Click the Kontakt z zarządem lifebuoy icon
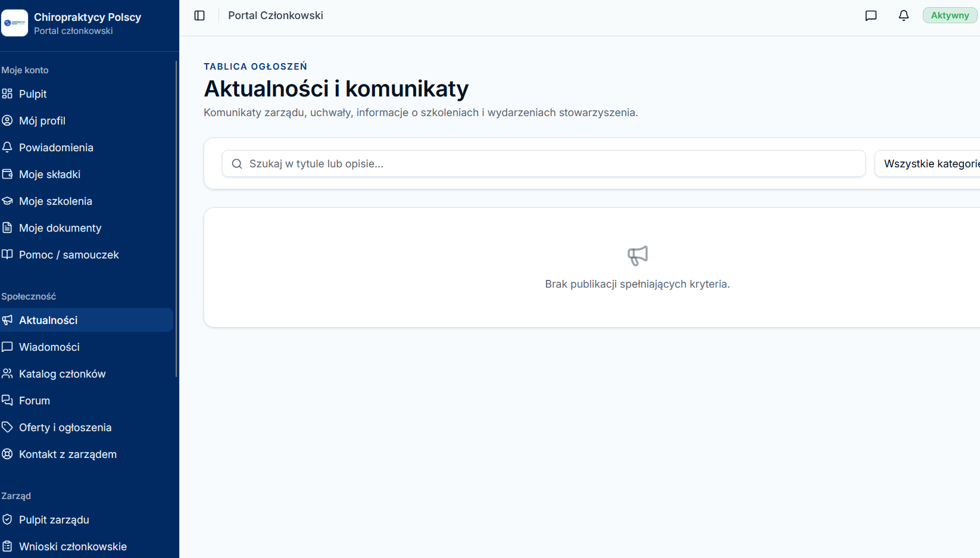980x558 pixels. click(7, 454)
